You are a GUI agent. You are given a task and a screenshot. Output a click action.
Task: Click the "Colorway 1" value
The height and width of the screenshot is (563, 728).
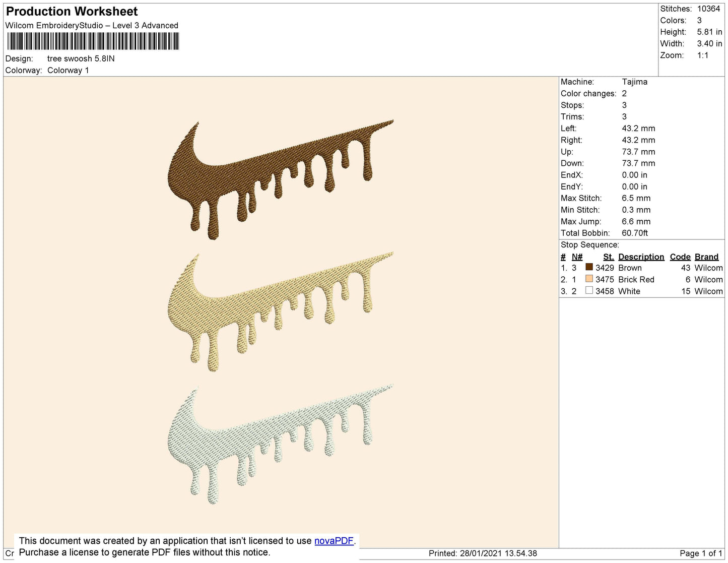coord(68,71)
